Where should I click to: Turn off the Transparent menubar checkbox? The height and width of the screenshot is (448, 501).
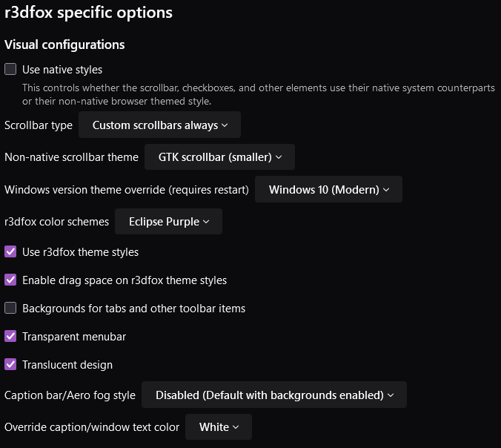[10, 337]
